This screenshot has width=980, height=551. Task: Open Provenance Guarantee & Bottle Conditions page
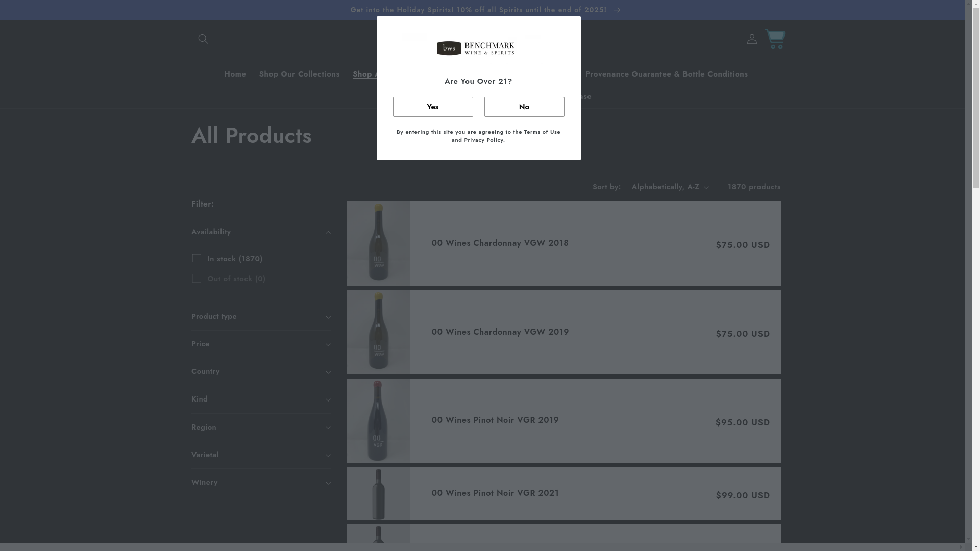(x=666, y=74)
